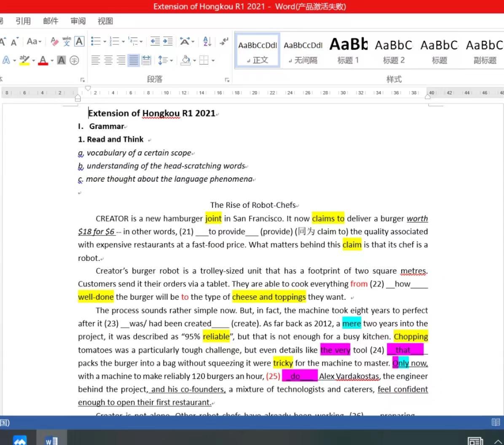Click the Shrink Font icon

tap(15, 41)
